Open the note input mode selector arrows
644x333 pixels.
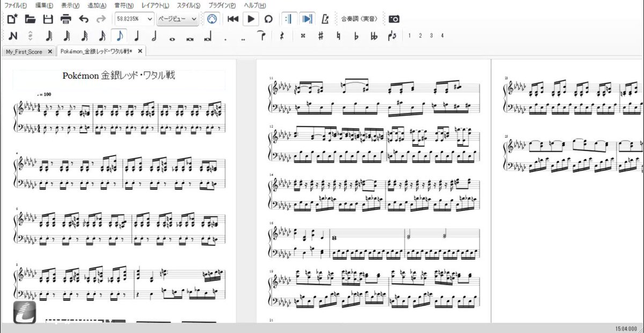click(31, 36)
